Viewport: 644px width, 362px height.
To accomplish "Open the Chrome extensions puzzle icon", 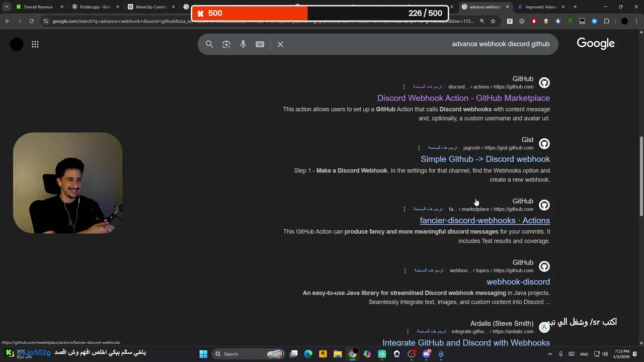I will click(606, 21).
